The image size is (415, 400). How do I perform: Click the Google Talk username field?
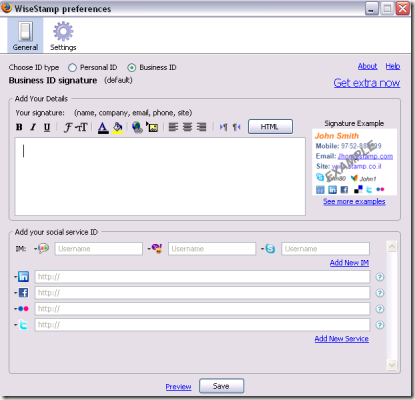pyautogui.click(x=99, y=249)
